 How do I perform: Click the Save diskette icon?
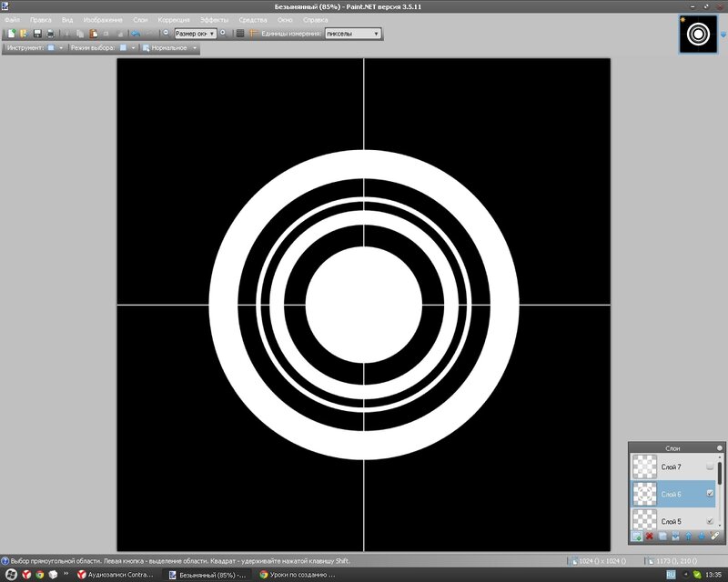click(x=37, y=34)
